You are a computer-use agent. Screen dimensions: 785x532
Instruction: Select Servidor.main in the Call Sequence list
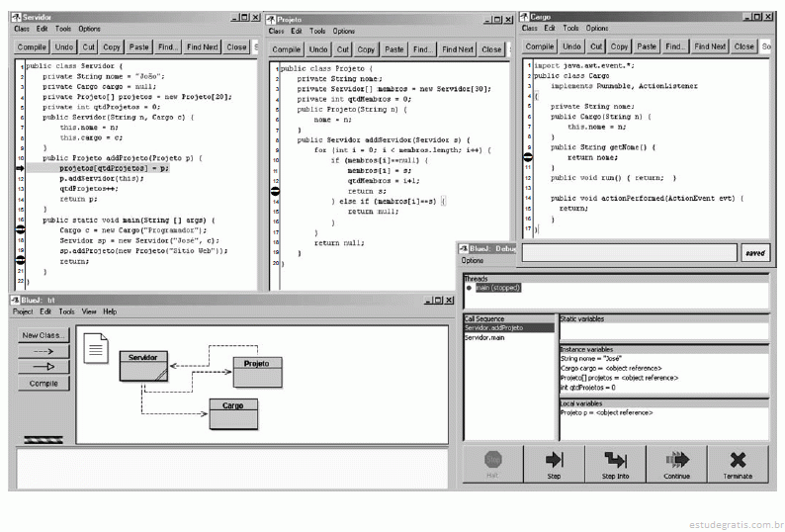(x=485, y=337)
